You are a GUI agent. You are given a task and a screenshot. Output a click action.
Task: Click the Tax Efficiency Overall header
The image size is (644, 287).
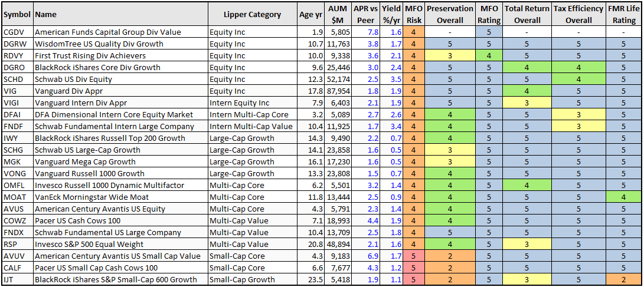(578, 14)
